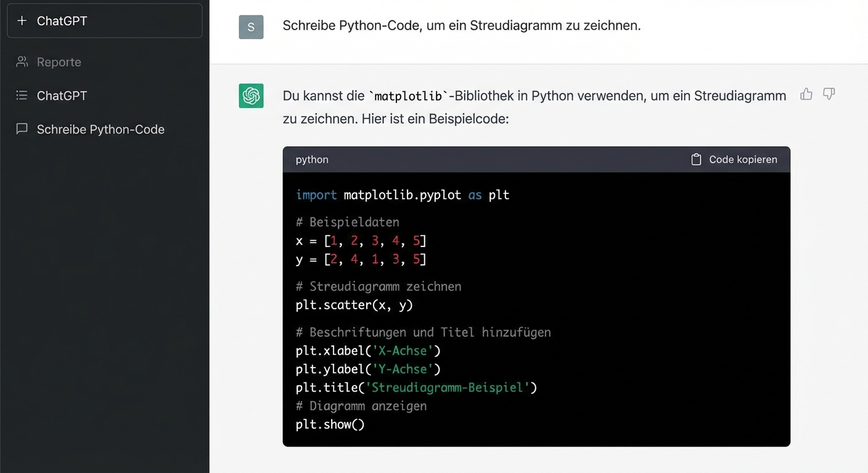
Task: Click the user avatar labeled S
Action: [x=251, y=26]
